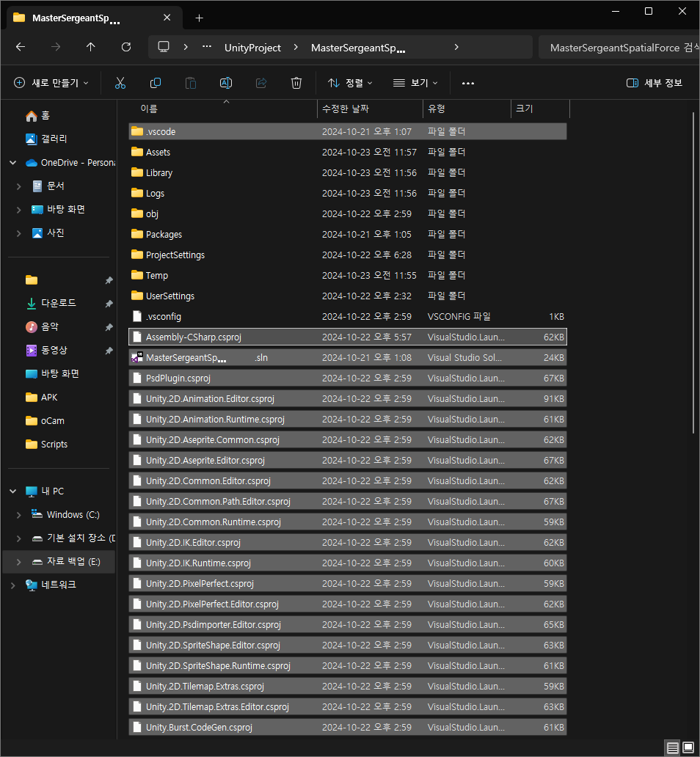Open the 새로 만들기 dropdown

(51, 83)
